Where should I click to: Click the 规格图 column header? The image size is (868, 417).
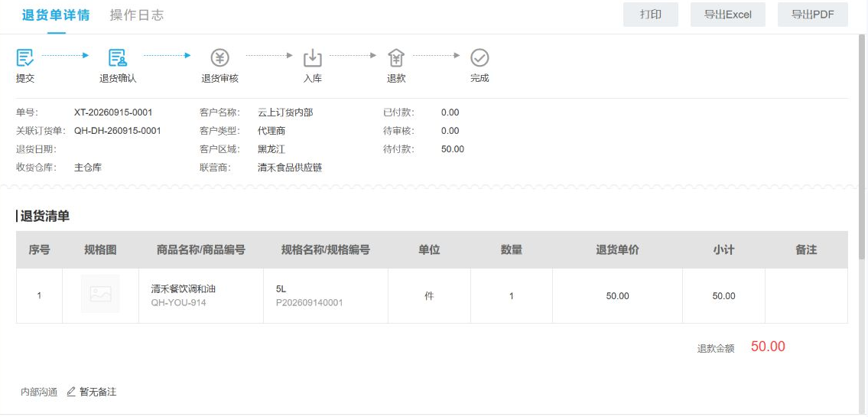click(100, 249)
